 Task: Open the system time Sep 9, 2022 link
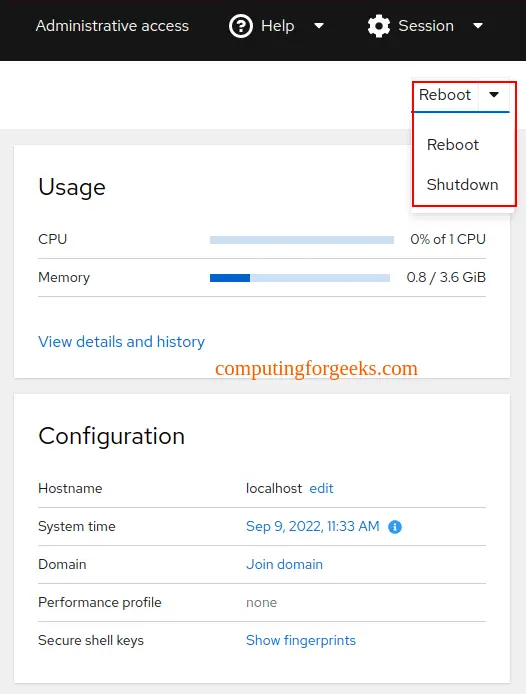[x=313, y=526]
